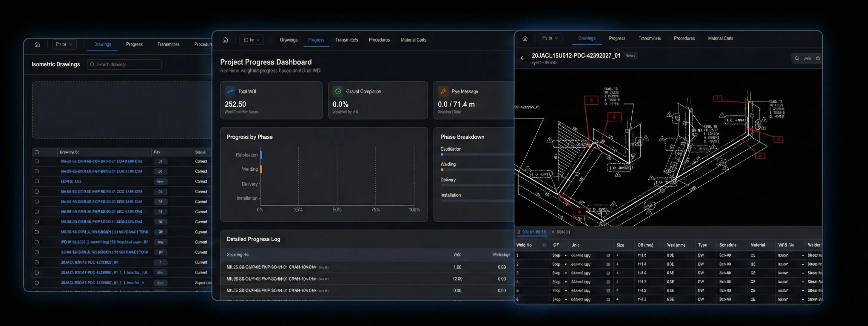Open the search icon in the drawing viewer
868x326 pixels.
(797, 58)
